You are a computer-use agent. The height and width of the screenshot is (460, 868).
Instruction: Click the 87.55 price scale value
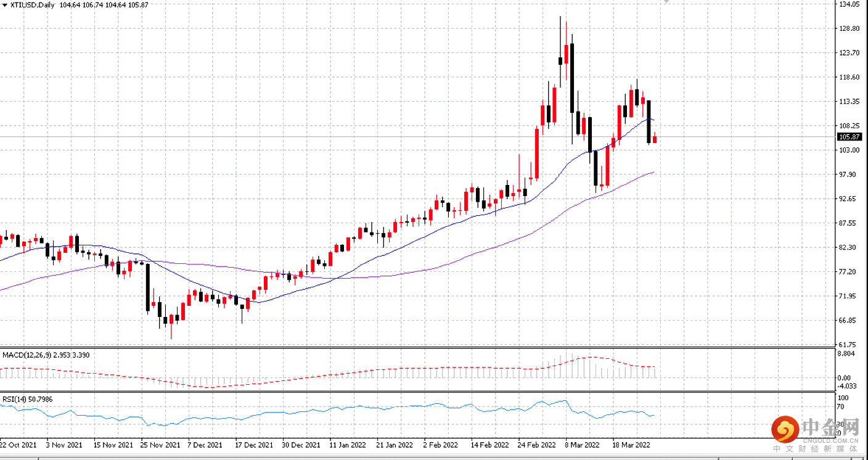pyautogui.click(x=849, y=223)
